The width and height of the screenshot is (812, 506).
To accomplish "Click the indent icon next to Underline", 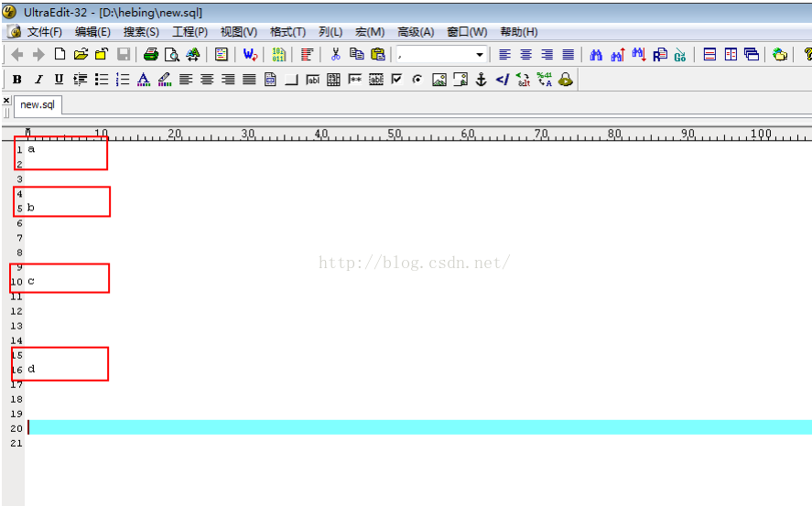I will coord(81,80).
